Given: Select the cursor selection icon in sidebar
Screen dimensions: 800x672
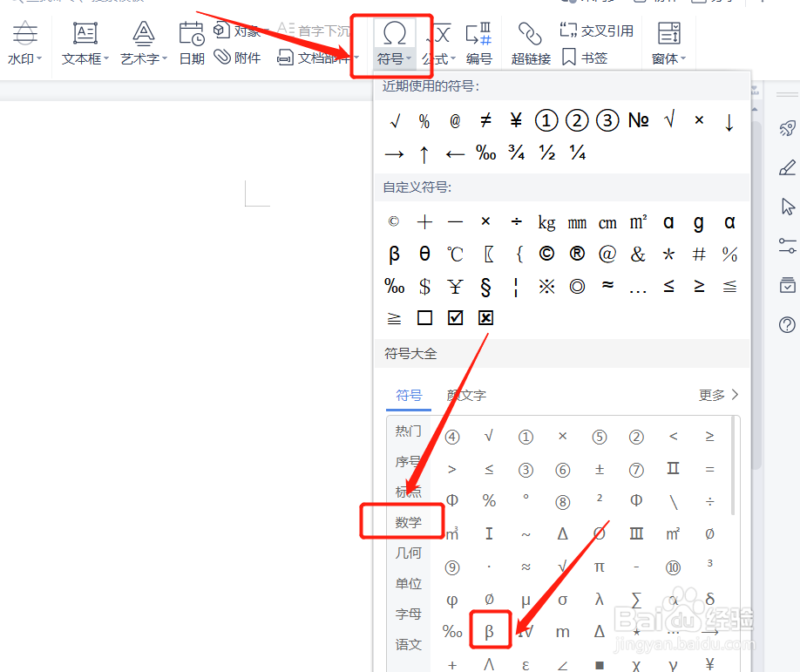Looking at the screenshot, I should [x=787, y=207].
